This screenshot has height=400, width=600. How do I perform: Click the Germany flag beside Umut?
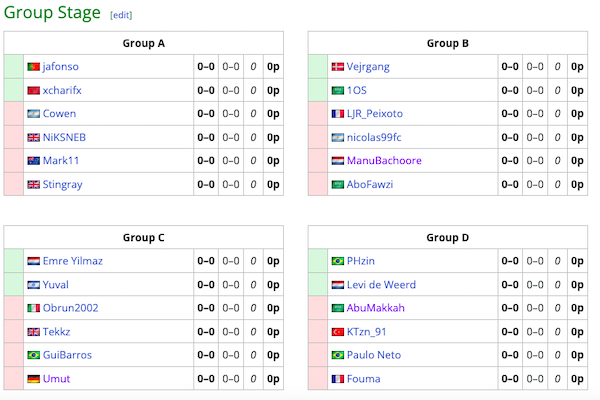33,379
